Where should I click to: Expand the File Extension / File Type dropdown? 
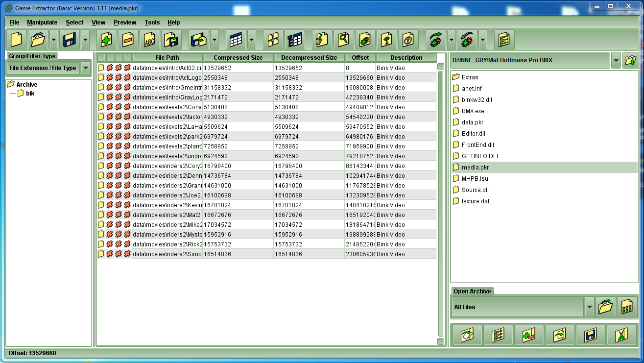click(86, 68)
